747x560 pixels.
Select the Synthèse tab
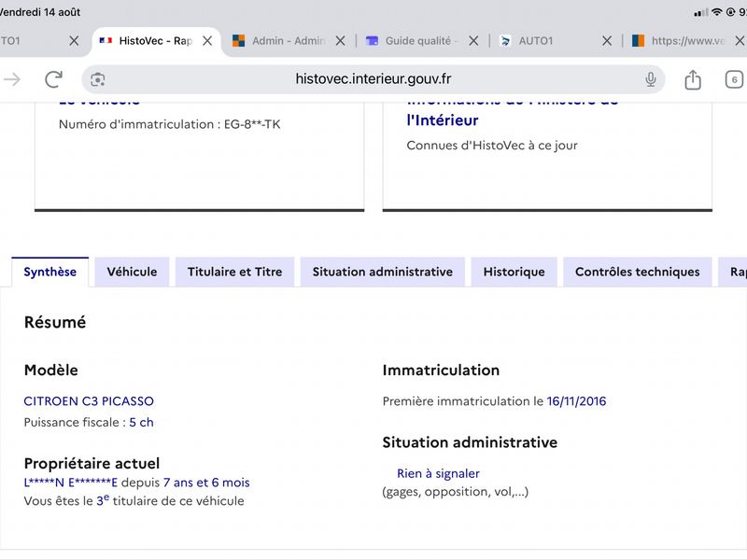pos(50,272)
